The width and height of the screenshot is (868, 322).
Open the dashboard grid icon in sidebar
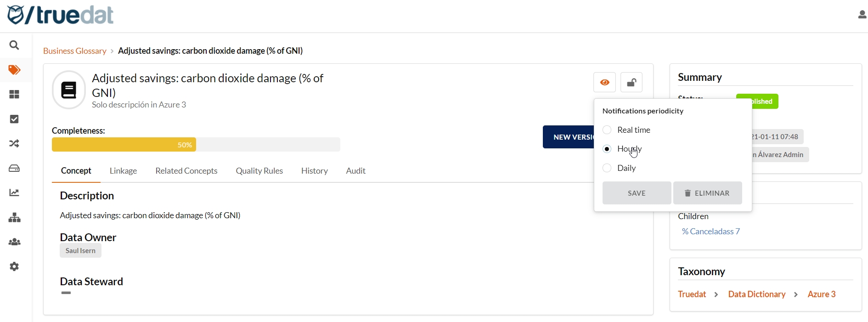coord(14,95)
